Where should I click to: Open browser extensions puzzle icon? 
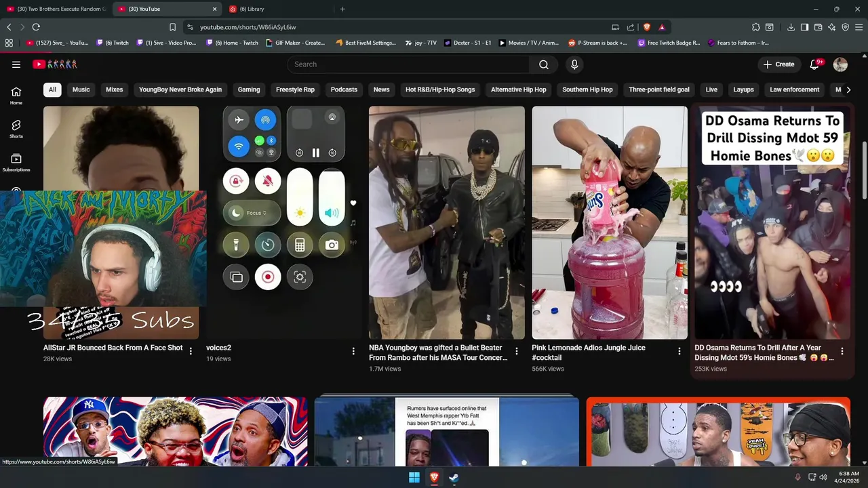tap(756, 27)
